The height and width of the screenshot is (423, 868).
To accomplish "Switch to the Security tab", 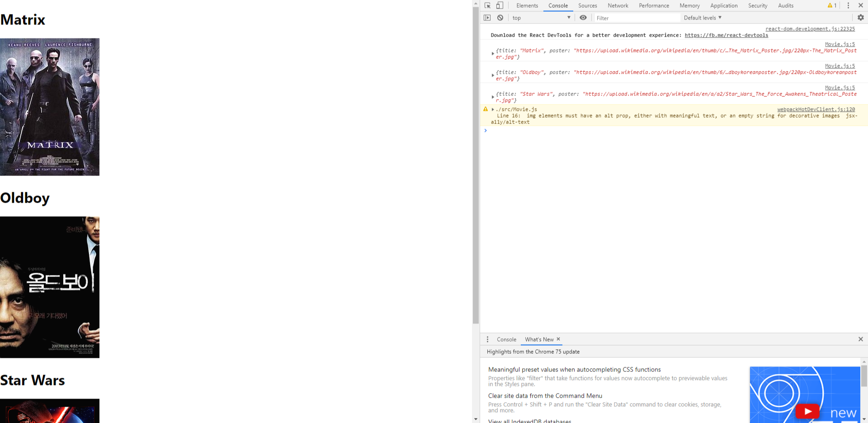I will [x=758, y=5].
